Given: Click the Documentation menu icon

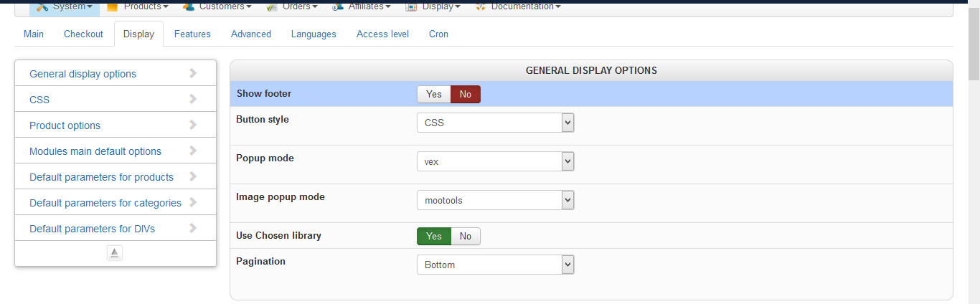Looking at the screenshot, I should click(481, 6).
